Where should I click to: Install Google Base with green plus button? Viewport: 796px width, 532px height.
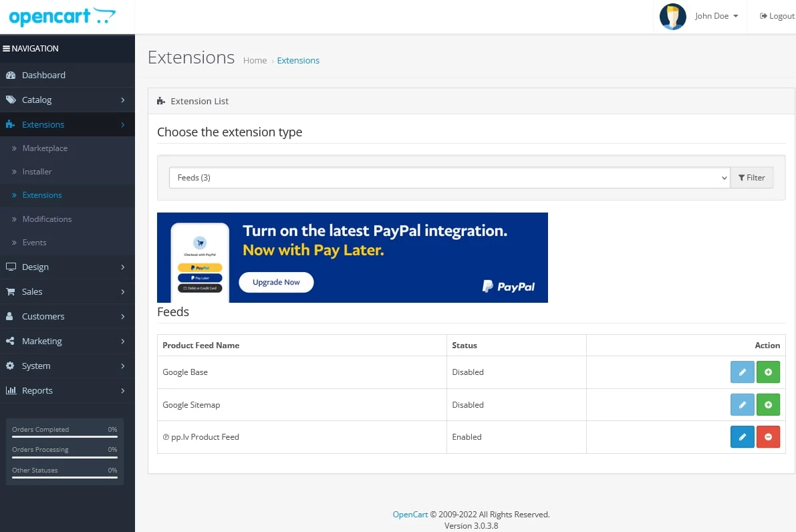(x=768, y=372)
